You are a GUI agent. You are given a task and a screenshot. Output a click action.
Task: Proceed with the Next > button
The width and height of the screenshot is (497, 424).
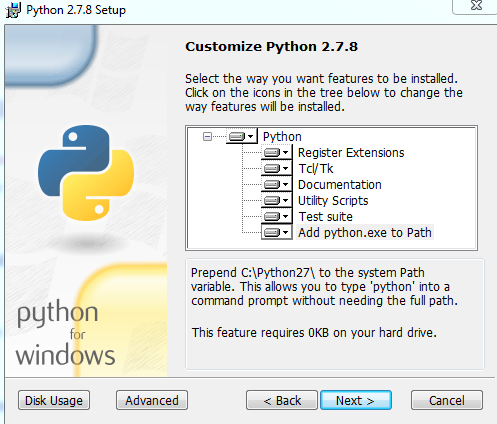pyautogui.click(x=356, y=400)
